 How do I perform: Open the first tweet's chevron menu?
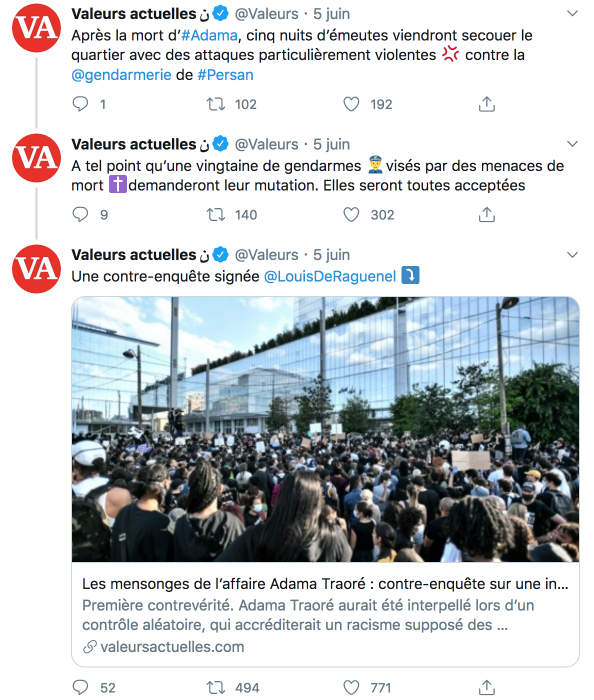[572, 13]
